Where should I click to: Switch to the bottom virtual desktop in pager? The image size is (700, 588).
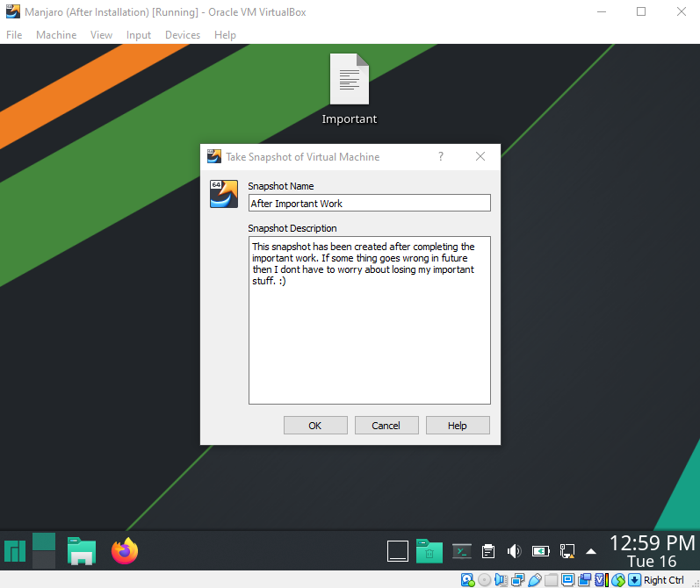click(44, 559)
